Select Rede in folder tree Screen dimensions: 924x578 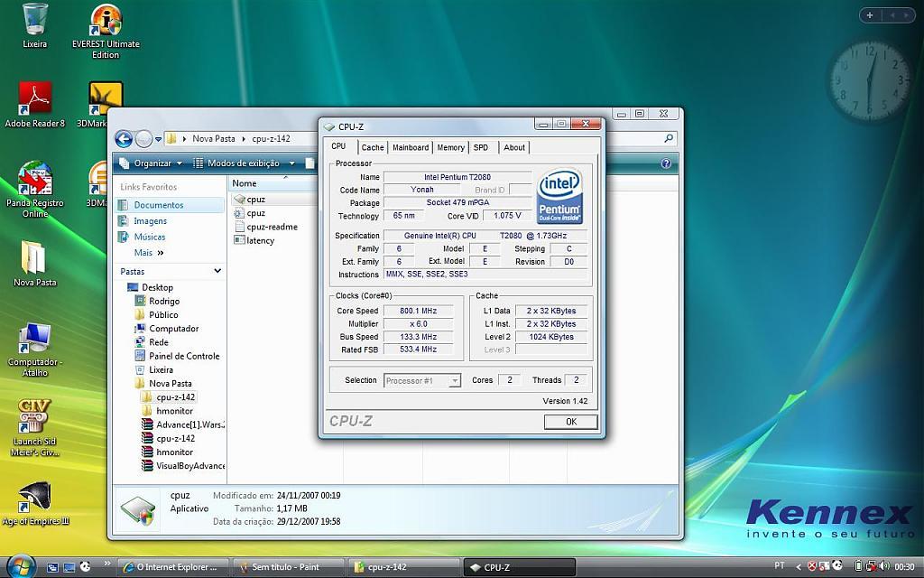[159, 341]
